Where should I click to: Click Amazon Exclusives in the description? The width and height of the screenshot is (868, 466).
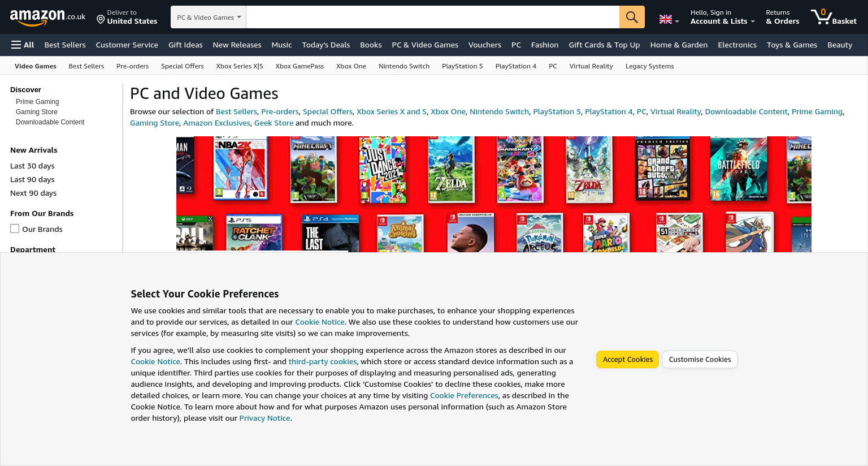tap(216, 123)
